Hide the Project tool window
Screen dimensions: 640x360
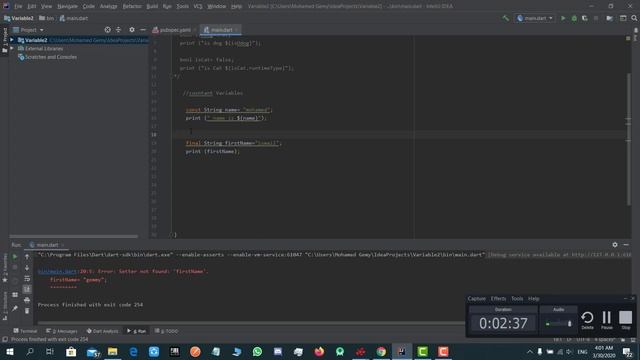pyautogui.click(x=143, y=30)
